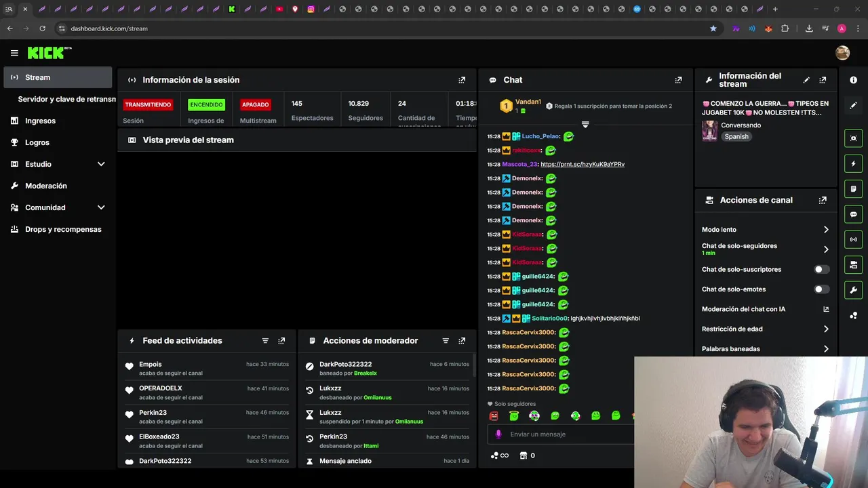Image resolution: width=868 pixels, height=488 pixels.
Task: Pop out the Acciones de moderador panel
Action: coord(462,341)
